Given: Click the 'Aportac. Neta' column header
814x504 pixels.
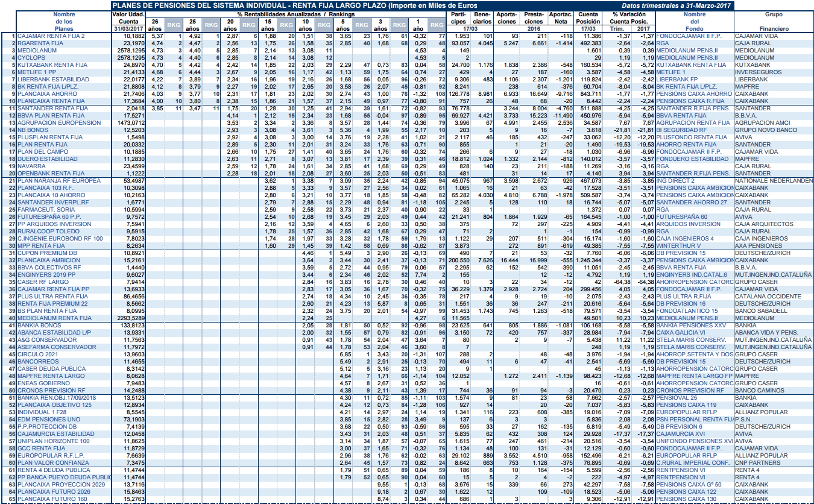Looking at the screenshot, I should (561, 17).
